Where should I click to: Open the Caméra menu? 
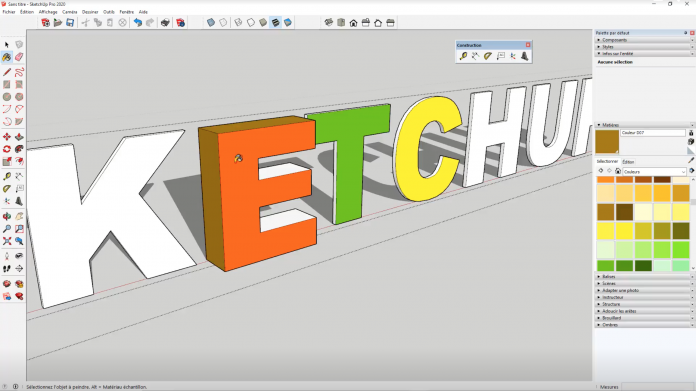click(x=70, y=12)
